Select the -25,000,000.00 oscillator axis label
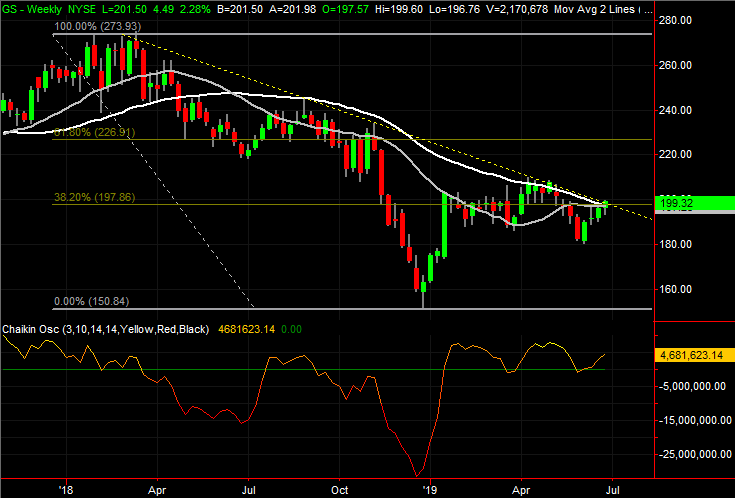The height and width of the screenshot is (498, 735). 694,453
